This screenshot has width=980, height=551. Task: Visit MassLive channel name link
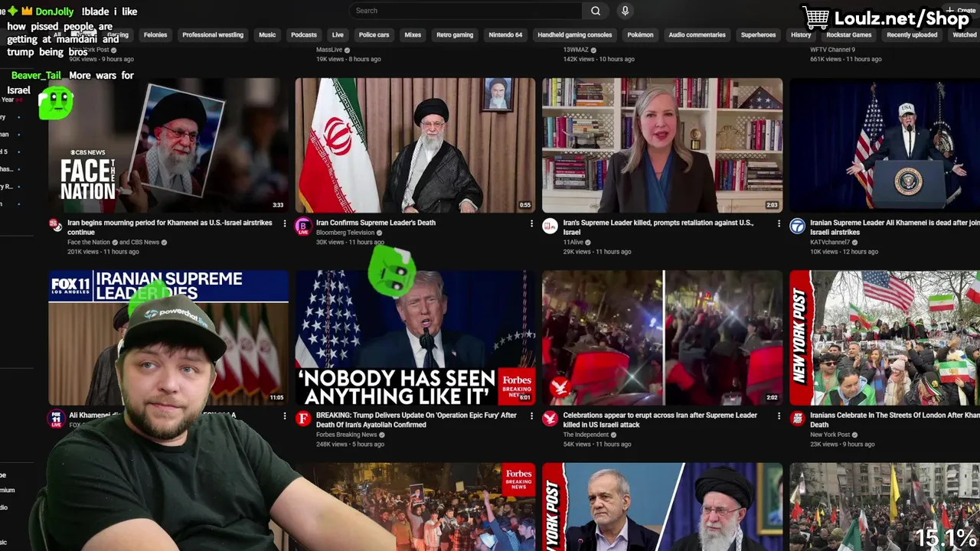(329, 50)
